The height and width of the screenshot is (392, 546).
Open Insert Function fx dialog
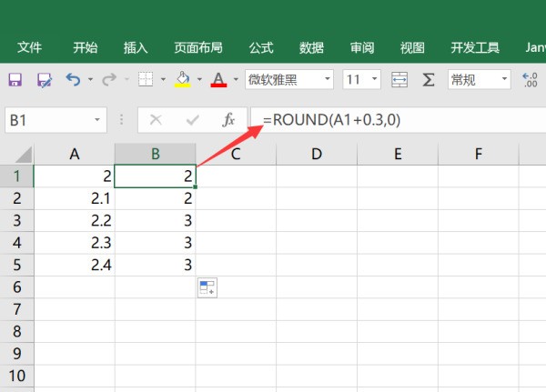pos(228,120)
